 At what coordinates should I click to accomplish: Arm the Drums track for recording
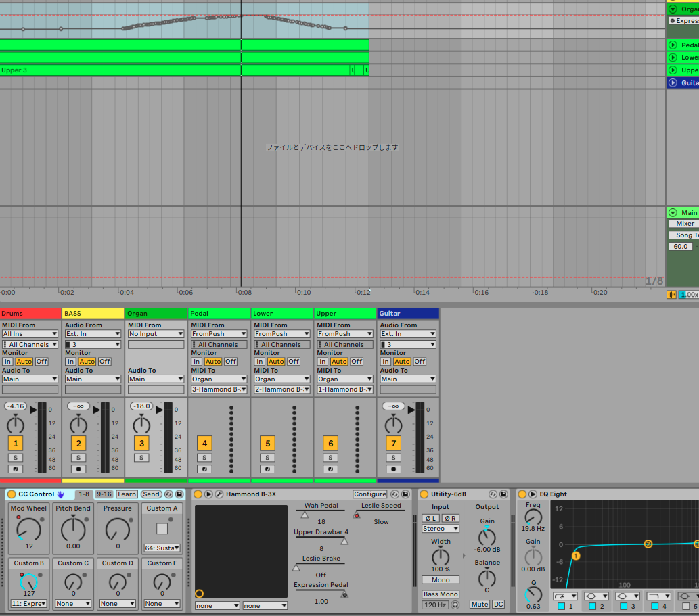(x=16, y=469)
